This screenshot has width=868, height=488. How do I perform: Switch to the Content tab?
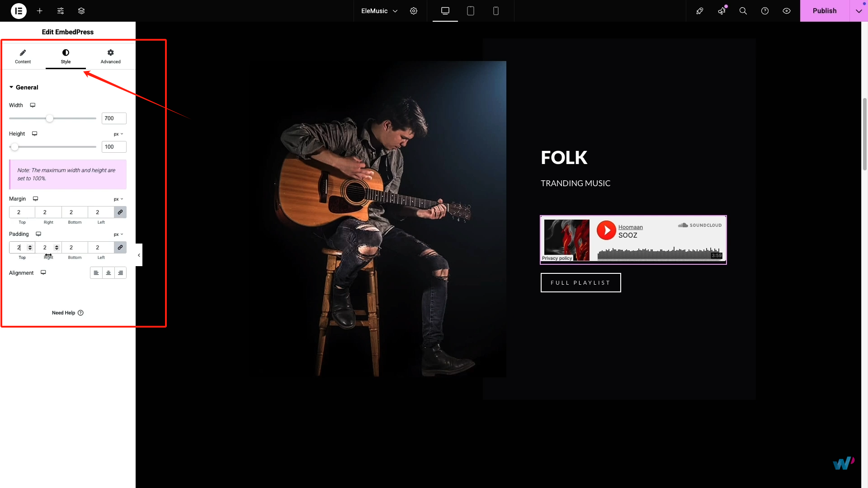tap(23, 56)
